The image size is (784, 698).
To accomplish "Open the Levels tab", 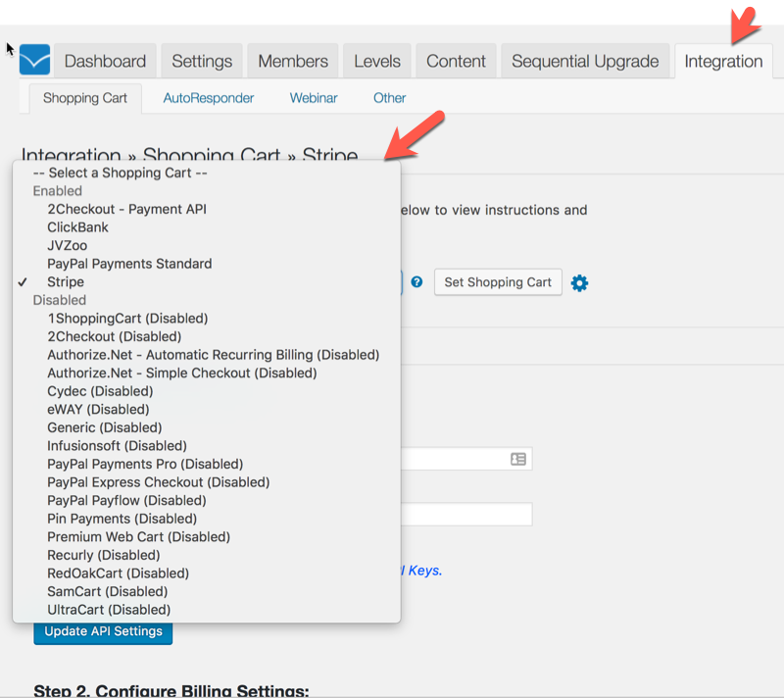I will (x=377, y=61).
